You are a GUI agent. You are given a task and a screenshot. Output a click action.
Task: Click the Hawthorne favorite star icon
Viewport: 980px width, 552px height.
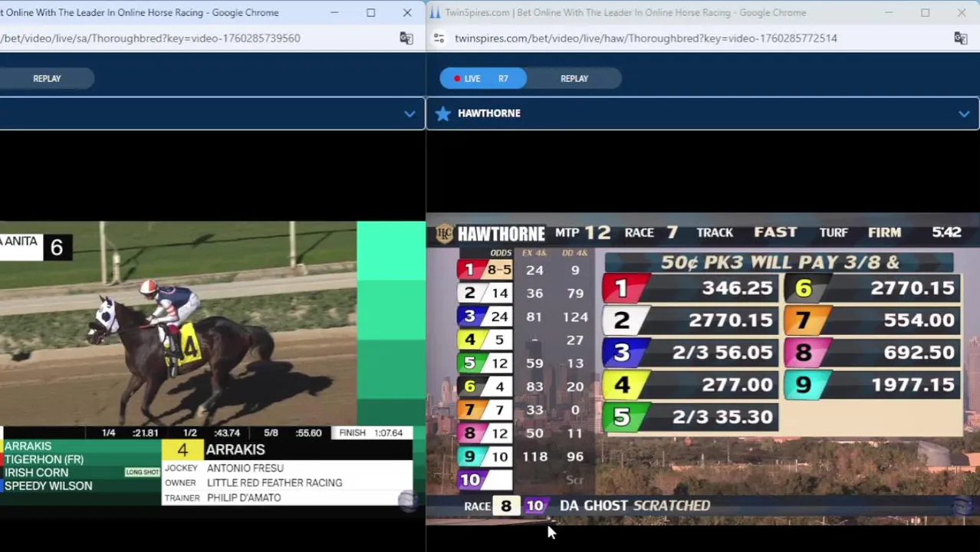[x=443, y=113]
